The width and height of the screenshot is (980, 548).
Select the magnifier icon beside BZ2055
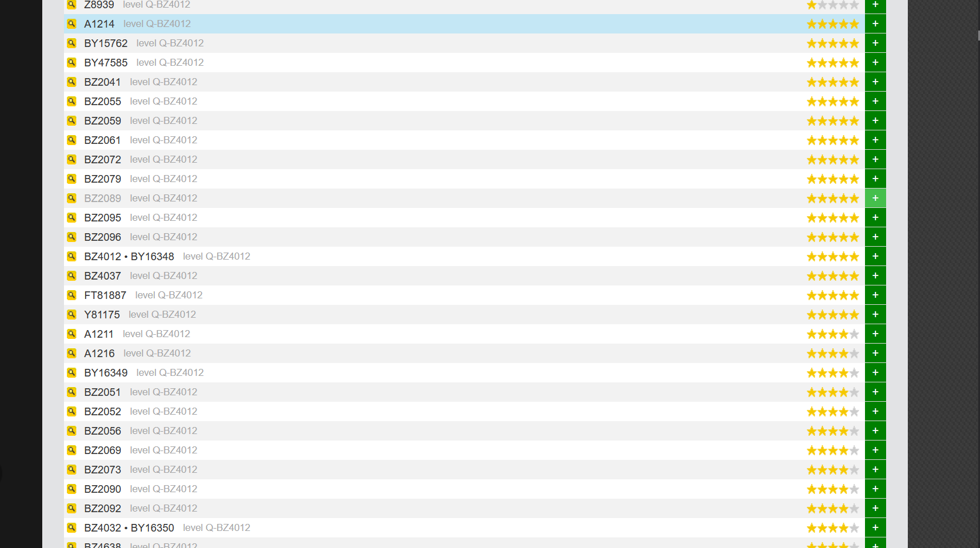click(x=72, y=102)
